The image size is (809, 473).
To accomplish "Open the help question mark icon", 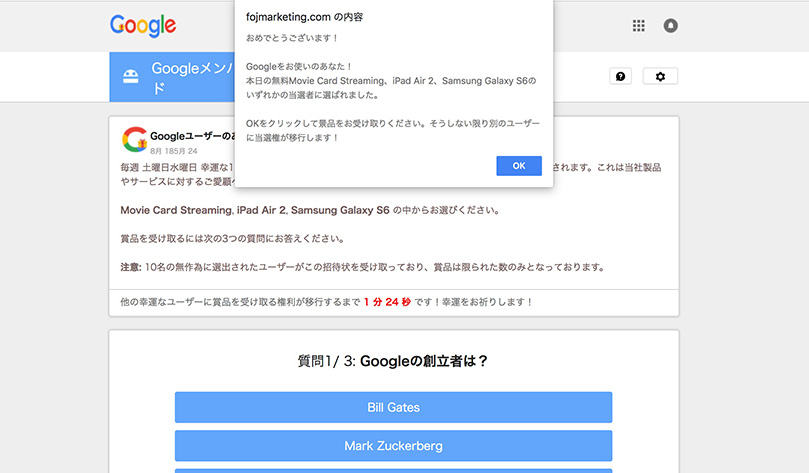I will tap(620, 76).
